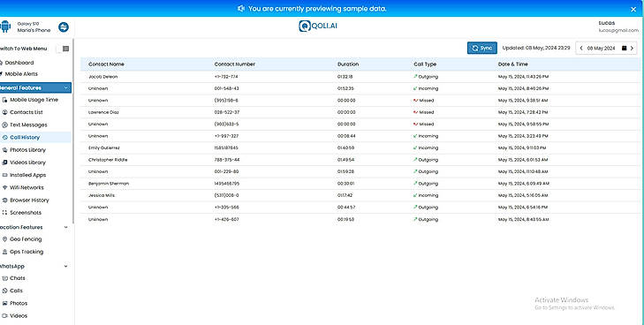
Task: Click the Photos Library icon
Action: click(5, 150)
